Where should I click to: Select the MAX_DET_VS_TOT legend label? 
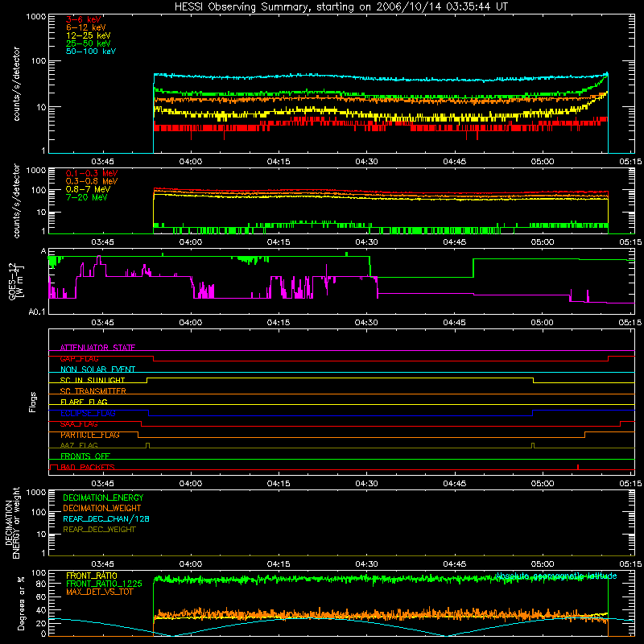click(99, 592)
